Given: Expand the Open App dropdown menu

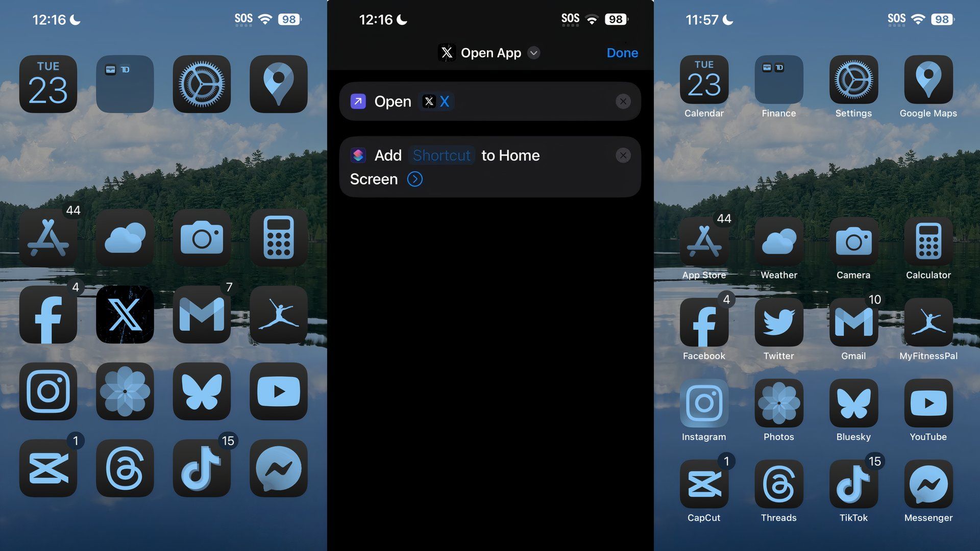Looking at the screenshot, I should 534,53.
